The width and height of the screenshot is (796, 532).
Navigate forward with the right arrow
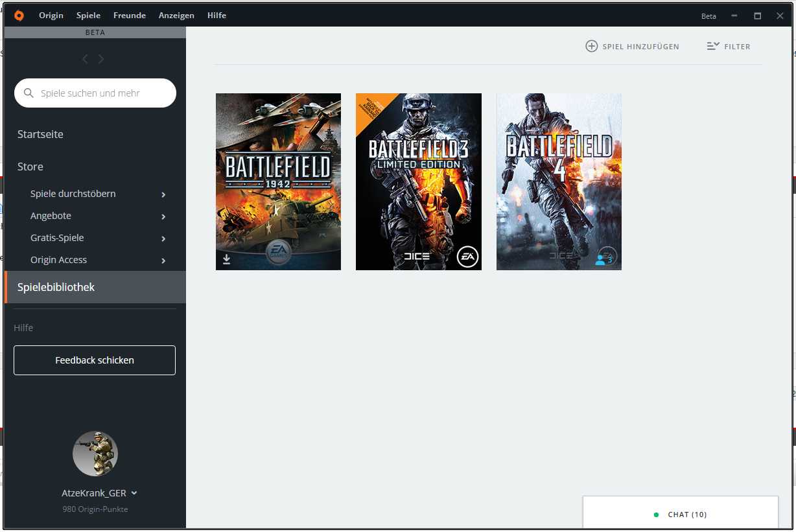(x=101, y=59)
